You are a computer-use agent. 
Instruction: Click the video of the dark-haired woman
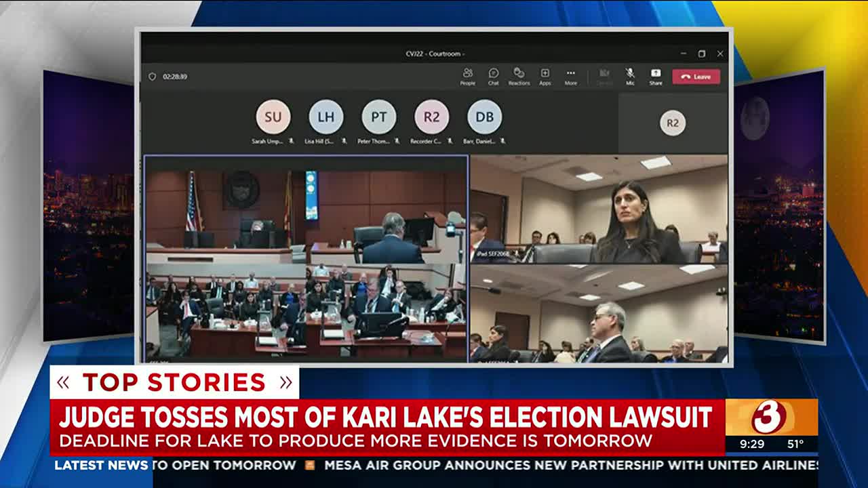599,209
